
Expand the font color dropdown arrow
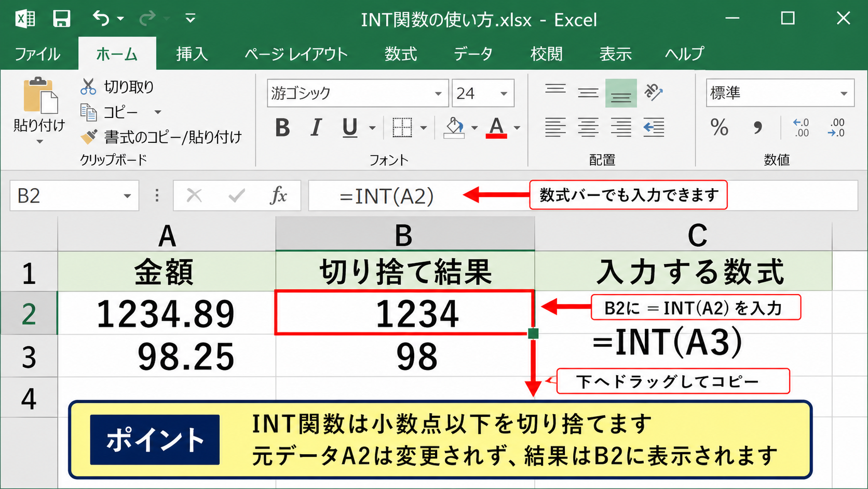[517, 128]
